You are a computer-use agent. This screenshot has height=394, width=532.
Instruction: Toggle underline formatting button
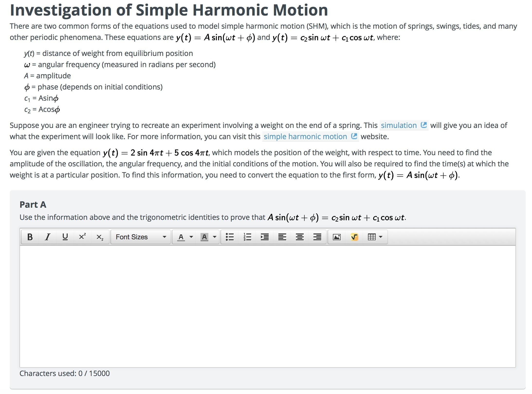point(65,237)
